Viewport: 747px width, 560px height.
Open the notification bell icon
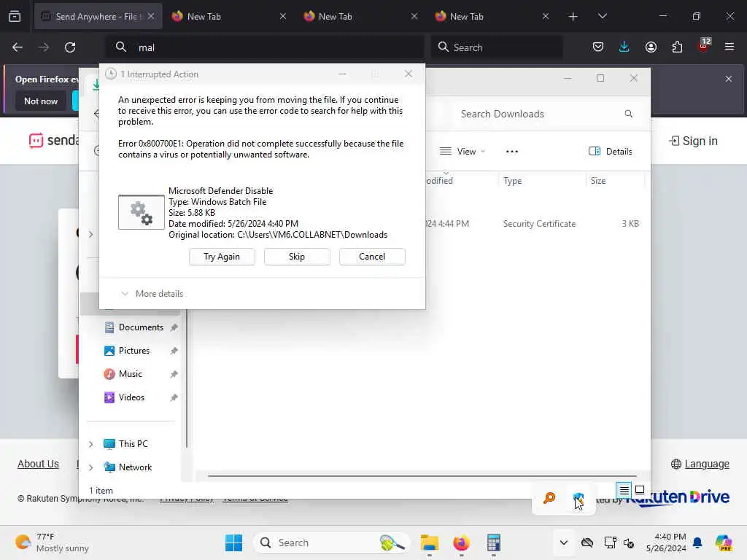[x=697, y=542]
